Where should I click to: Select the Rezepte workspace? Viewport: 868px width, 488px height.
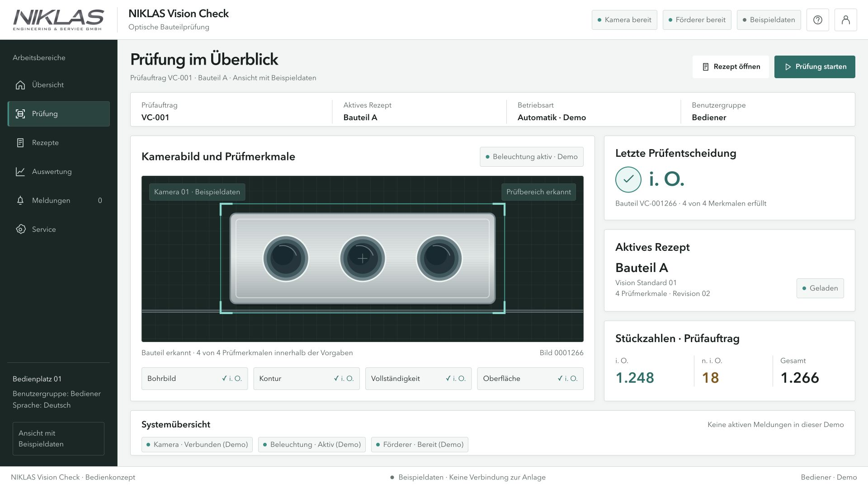pyautogui.click(x=58, y=143)
